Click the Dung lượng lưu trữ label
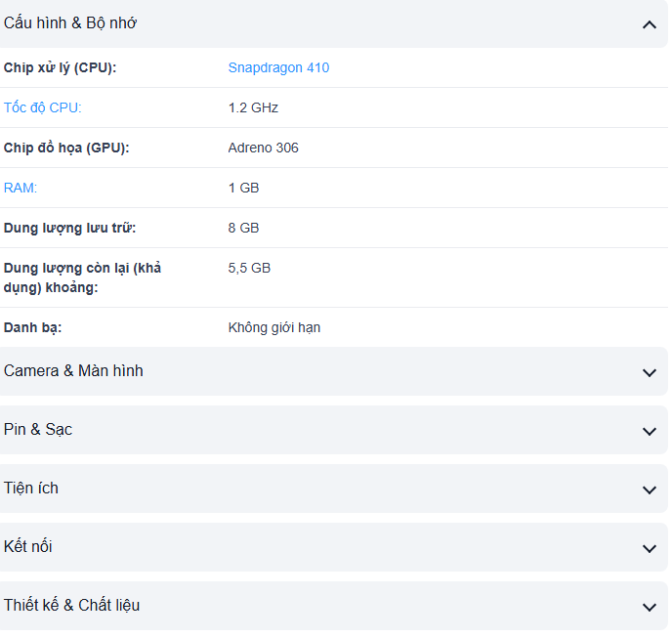Screen dimensions: 672x638 [x=69, y=228]
